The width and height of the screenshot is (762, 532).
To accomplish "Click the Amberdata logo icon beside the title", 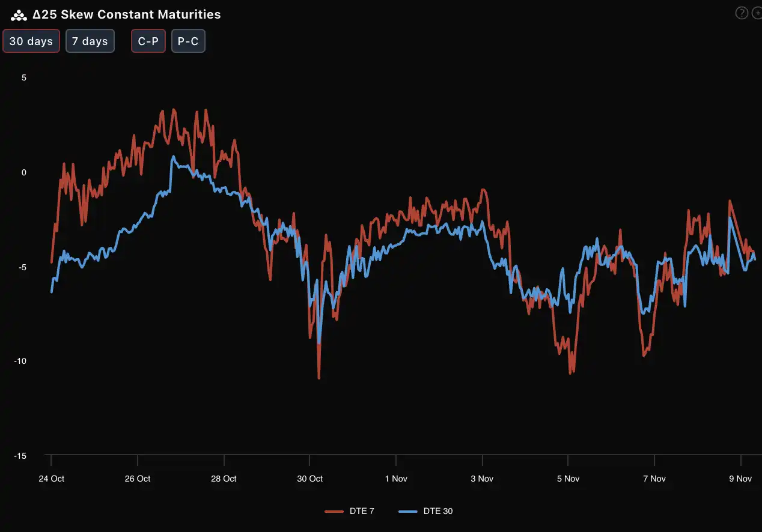I will [x=19, y=15].
